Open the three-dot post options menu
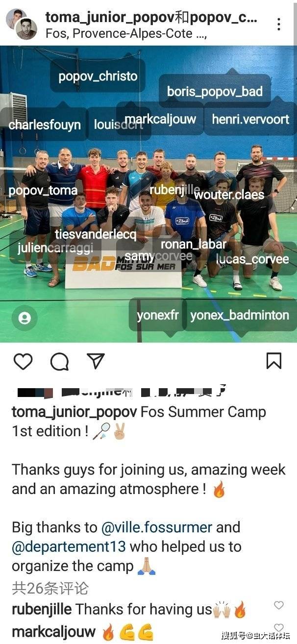 click(x=278, y=24)
